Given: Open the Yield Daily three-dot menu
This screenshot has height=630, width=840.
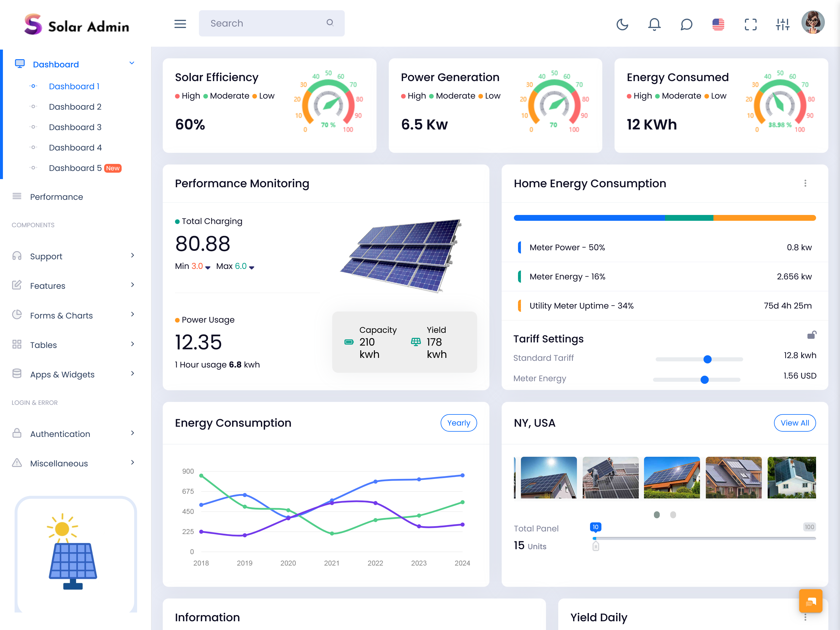Looking at the screenshot, I should point(805,617).
